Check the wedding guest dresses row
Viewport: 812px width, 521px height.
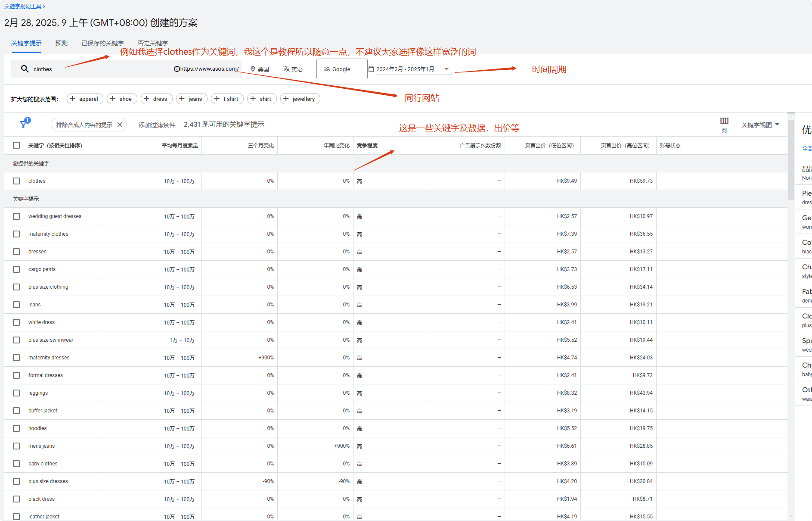tap(16, 216)
